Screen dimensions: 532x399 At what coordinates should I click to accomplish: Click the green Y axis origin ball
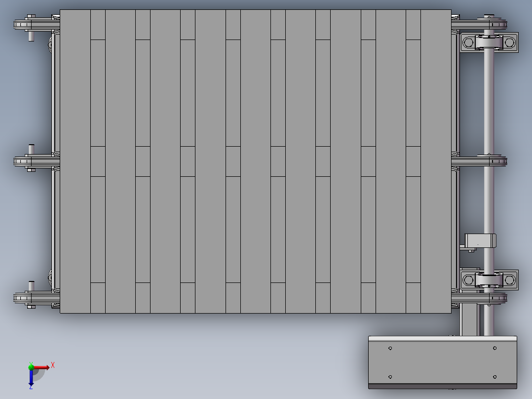(x=31, y=367)
